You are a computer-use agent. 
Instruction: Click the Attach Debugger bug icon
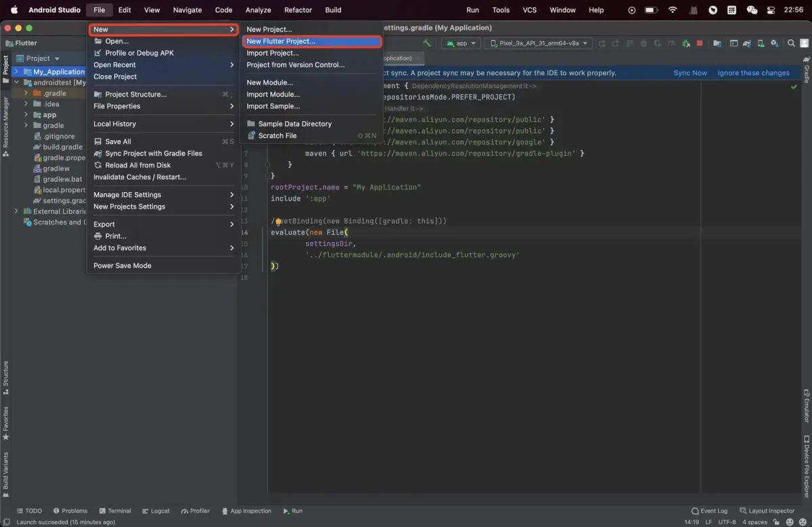(685, 43)
